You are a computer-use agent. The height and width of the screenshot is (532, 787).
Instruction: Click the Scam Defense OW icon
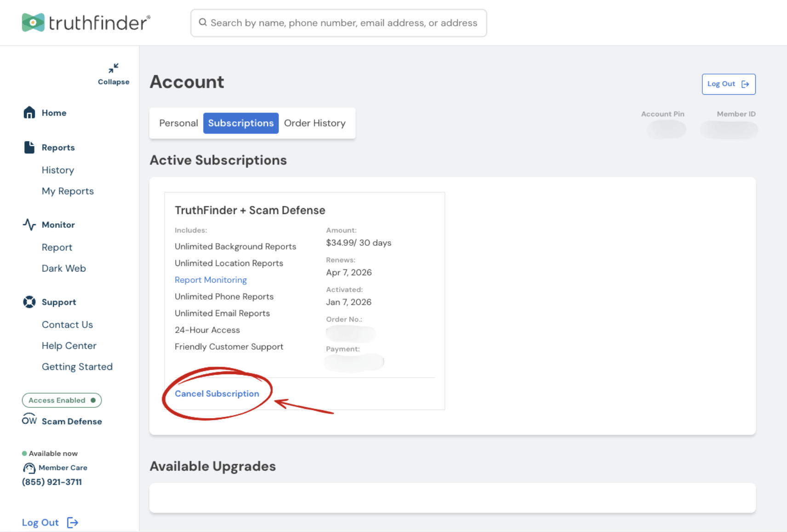click(x=29, y=419)
